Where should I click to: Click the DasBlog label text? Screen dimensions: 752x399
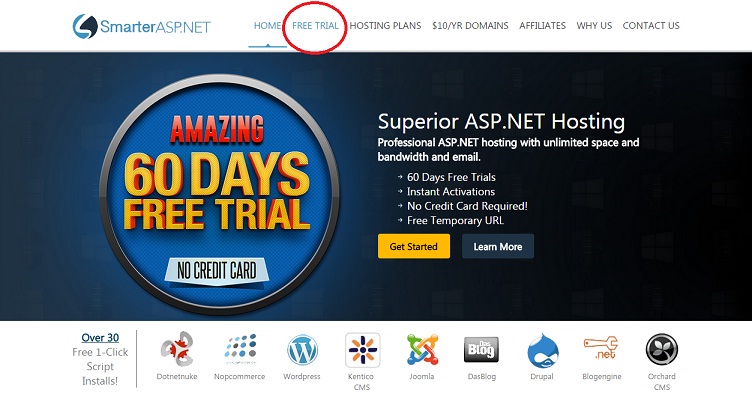pyautogui.click(x=482, y=376)
